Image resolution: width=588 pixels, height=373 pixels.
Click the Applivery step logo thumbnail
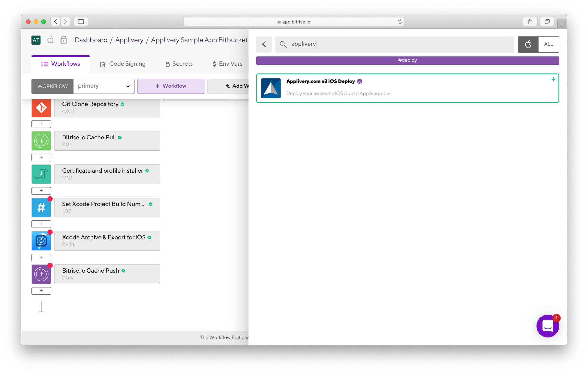point(271,88)
